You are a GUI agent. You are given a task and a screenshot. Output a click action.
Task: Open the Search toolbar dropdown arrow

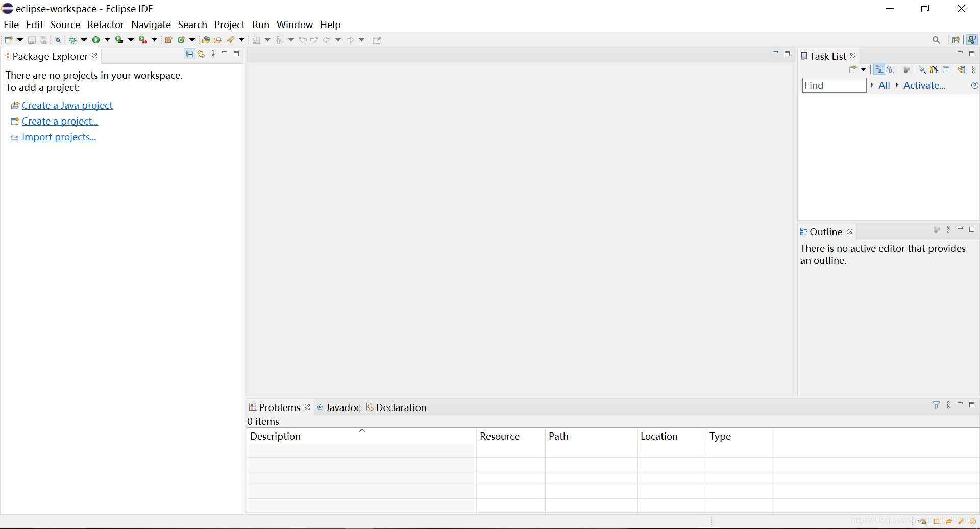[242, 40]
